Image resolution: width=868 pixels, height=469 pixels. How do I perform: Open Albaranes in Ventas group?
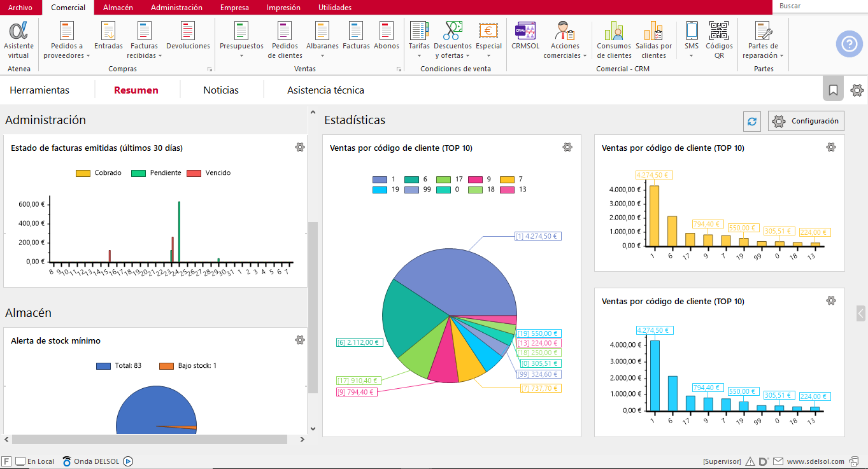(322, 41)
